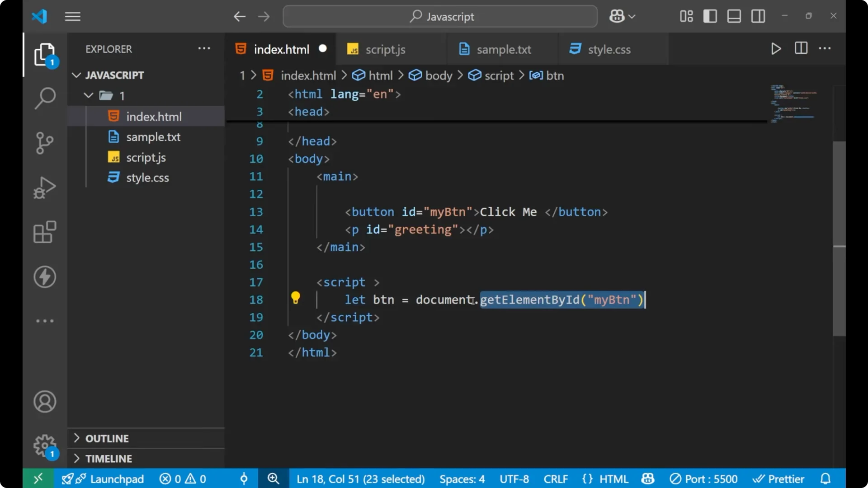Open the hamburger menu
The height and width of the screenshot is (488, 868).
click(72, 16)
